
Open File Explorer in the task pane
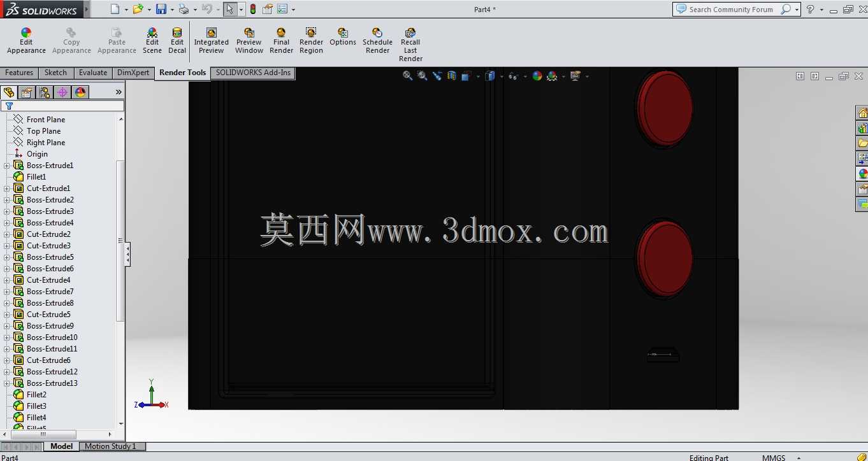862,143
